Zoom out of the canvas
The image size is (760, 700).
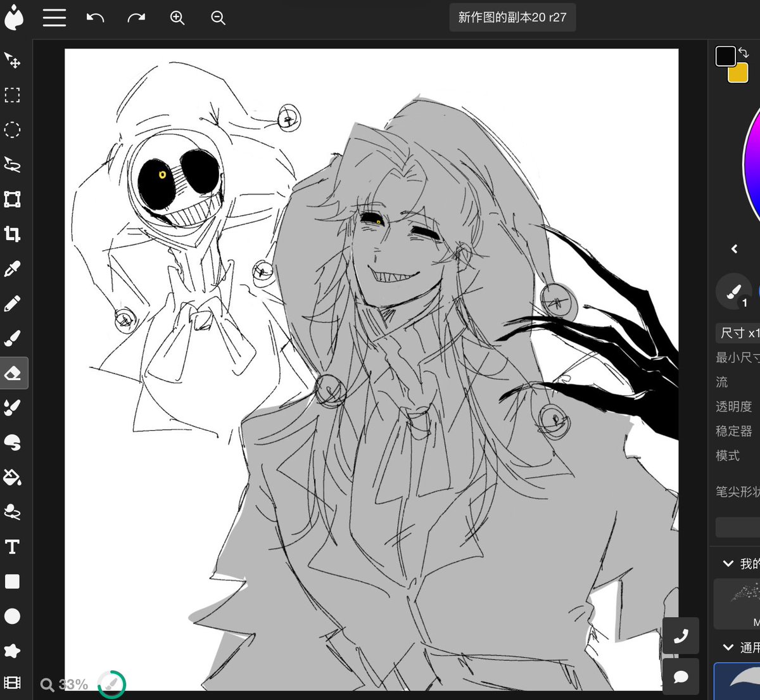pos(218,18)
